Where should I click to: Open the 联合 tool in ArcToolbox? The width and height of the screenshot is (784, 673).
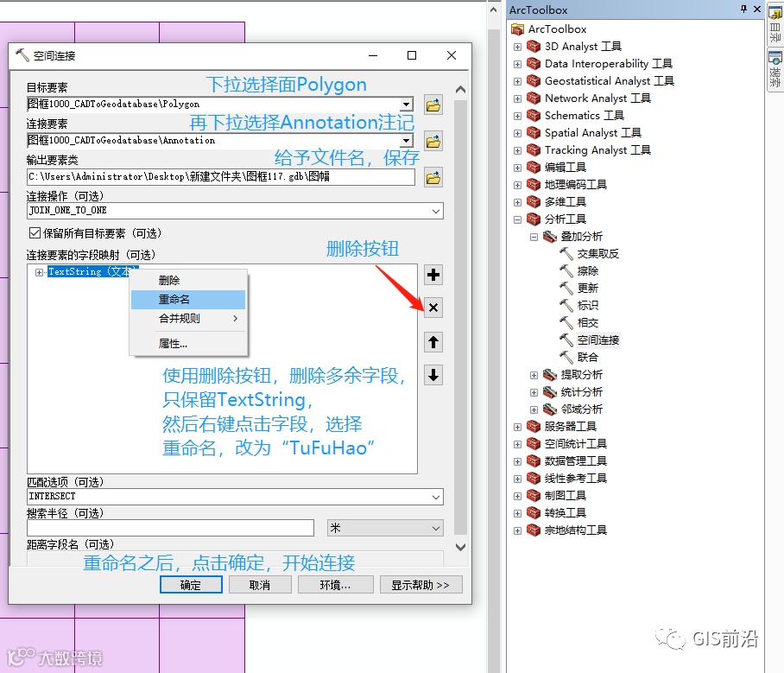point(587,358)
